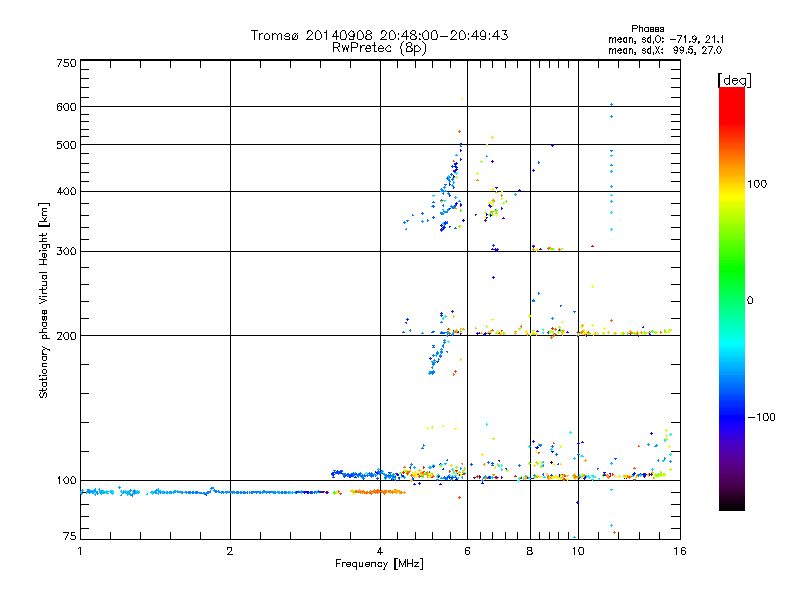Click x-axis tick label '4'
800x600 pixels.
coord(380,551)
